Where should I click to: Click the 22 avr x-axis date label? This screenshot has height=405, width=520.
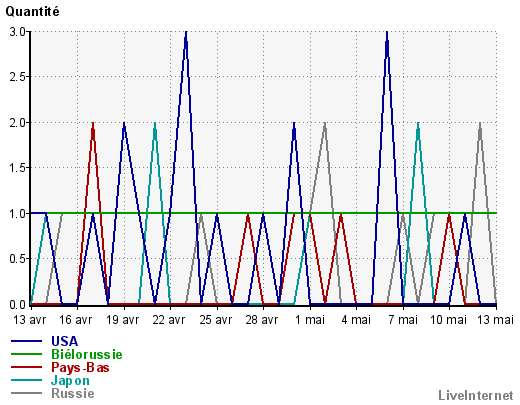[x=169, y=320]
